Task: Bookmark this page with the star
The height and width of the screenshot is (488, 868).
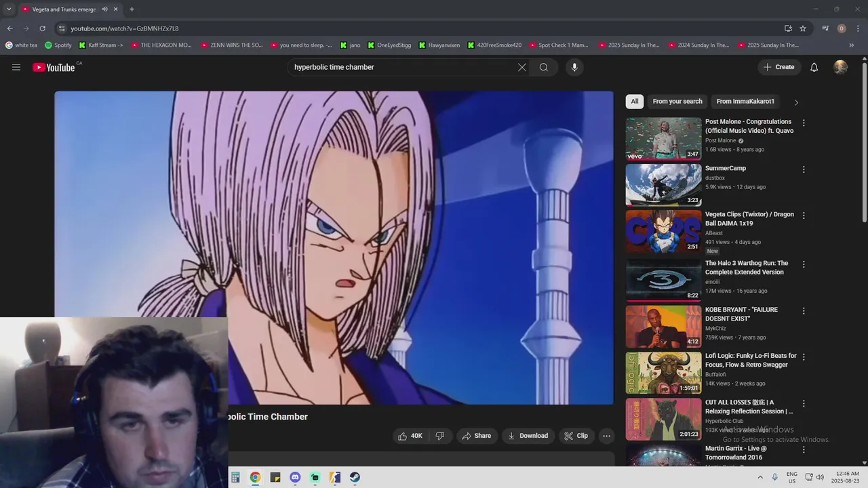Action: click(803, 28)
